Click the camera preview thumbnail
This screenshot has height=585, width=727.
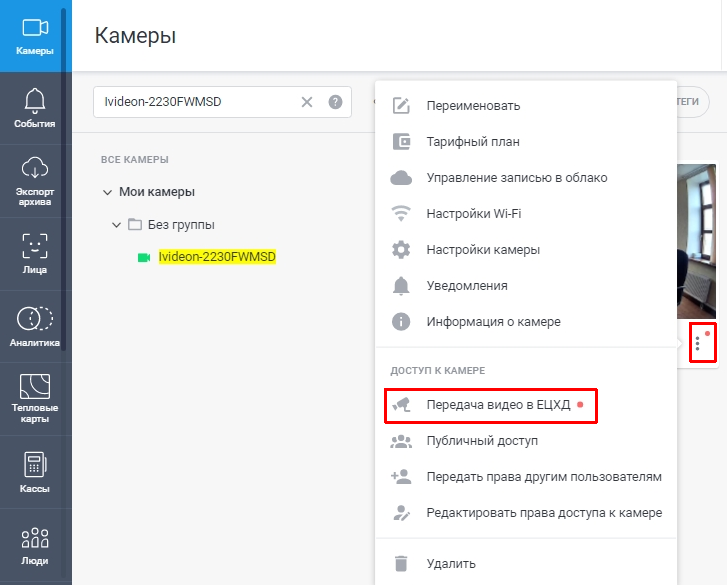pyautogui.click(x=696, y=241)
